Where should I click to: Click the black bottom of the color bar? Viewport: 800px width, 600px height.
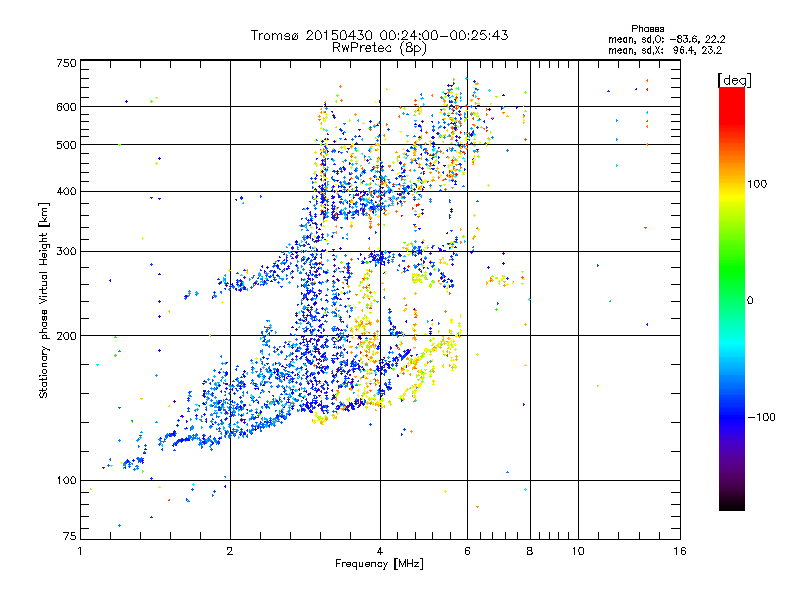click(x=732, y=504)
